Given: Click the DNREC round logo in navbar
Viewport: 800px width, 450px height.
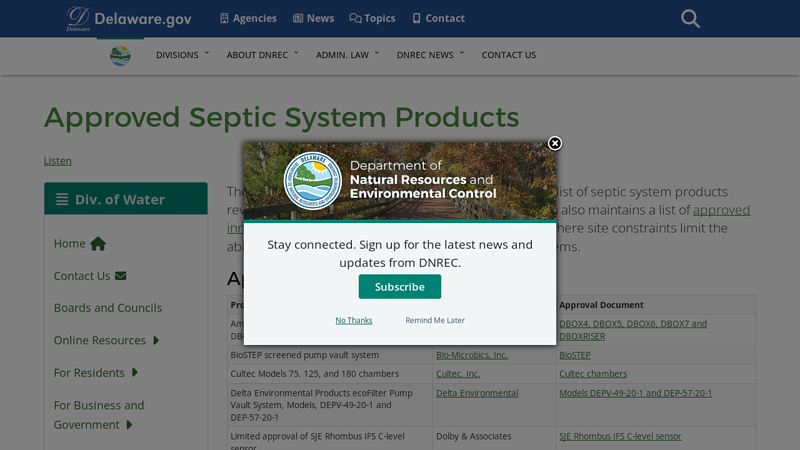Looking at the screenshot, I should click(120, 55).
